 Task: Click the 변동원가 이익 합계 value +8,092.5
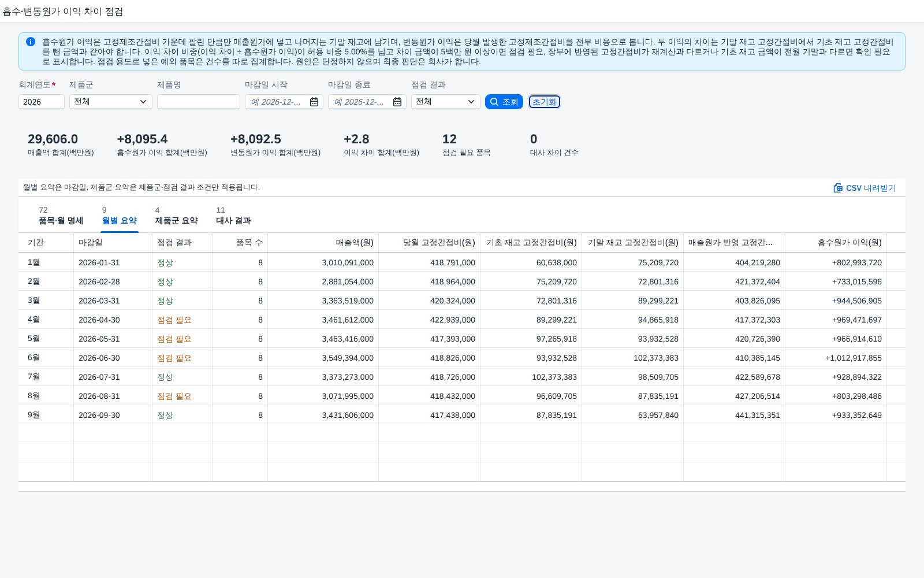256,139
